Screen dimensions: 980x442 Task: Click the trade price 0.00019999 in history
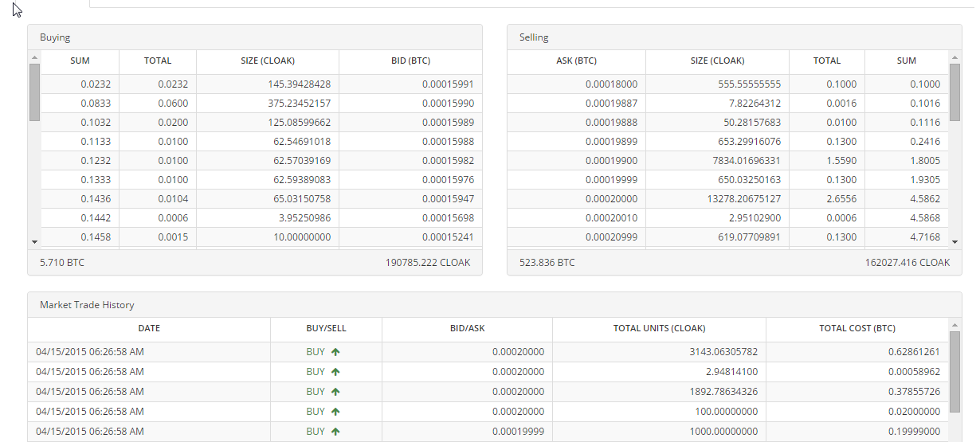(x=518, y=431)
